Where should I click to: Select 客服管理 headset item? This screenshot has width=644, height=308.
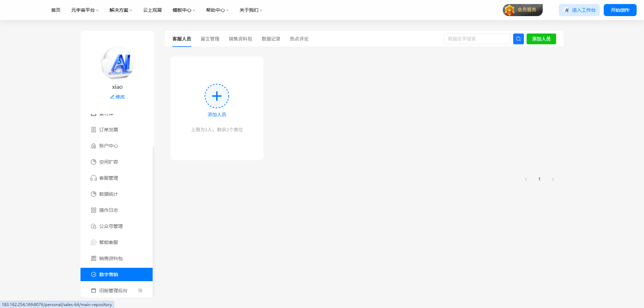[x=108, y=178]
